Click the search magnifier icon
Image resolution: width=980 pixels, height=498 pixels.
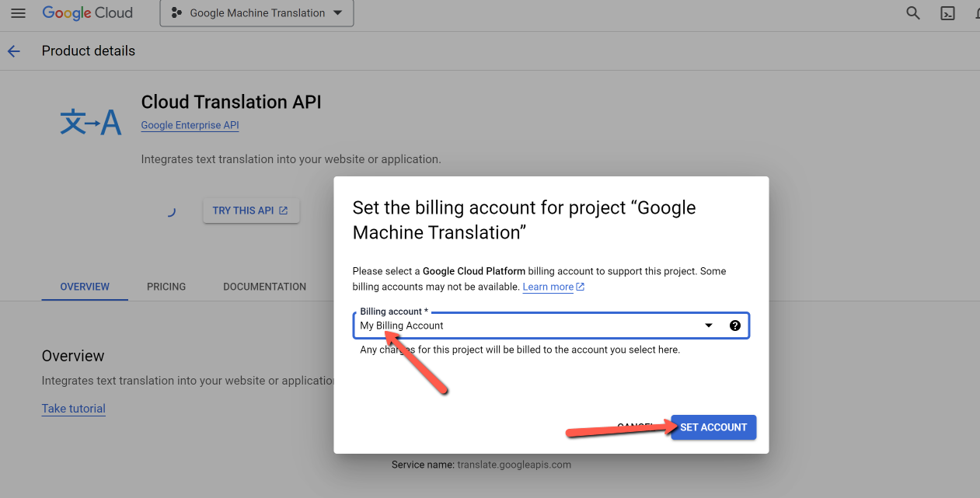(x=913, y=13)
